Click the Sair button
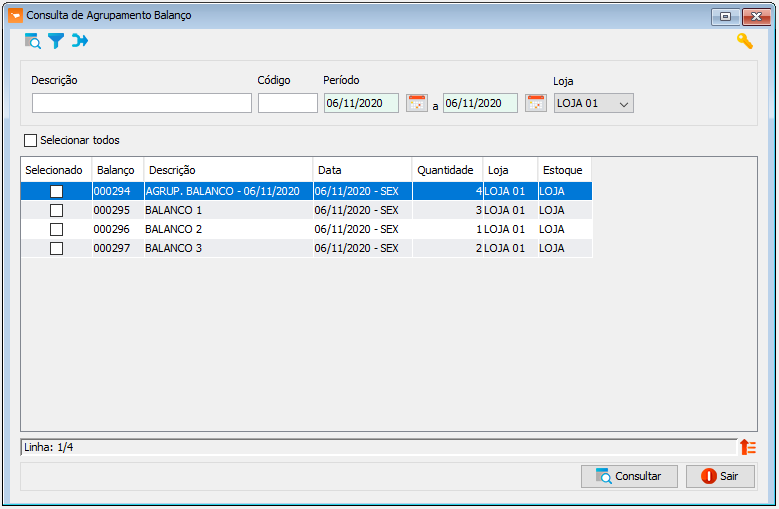Viewport: 779px width, 509px height. 720,476
